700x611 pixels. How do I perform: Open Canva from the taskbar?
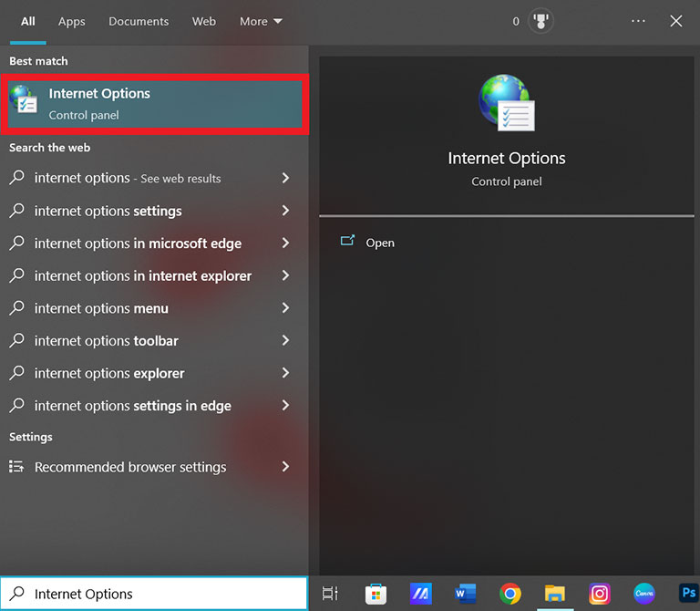pyautogui.click(x=644, y=594)
